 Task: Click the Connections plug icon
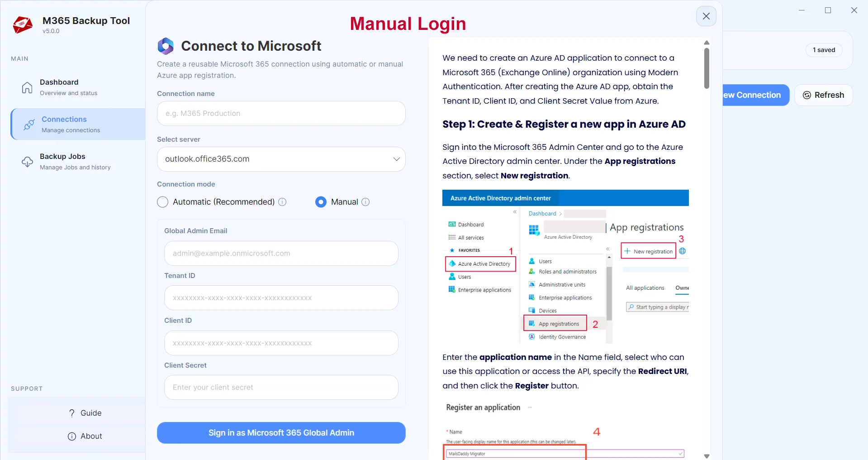[x=29, y=125]
